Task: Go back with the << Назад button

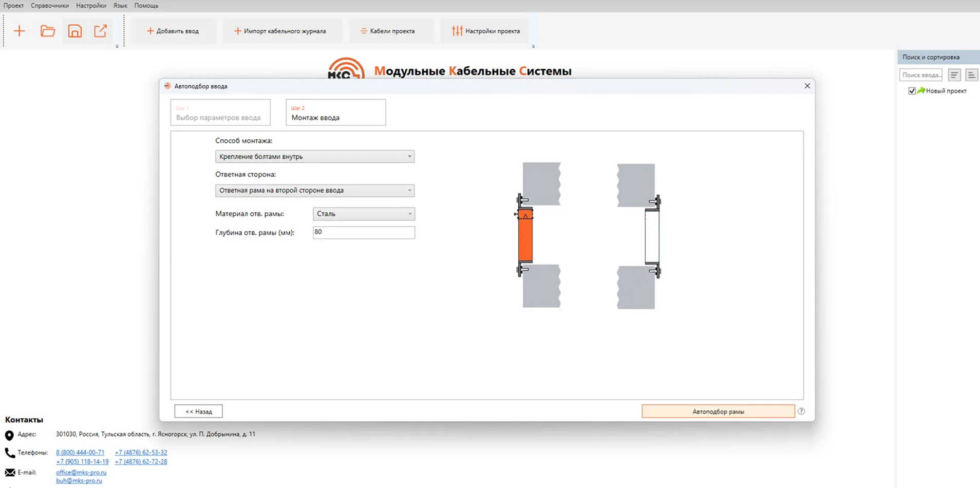Action: 199,411
